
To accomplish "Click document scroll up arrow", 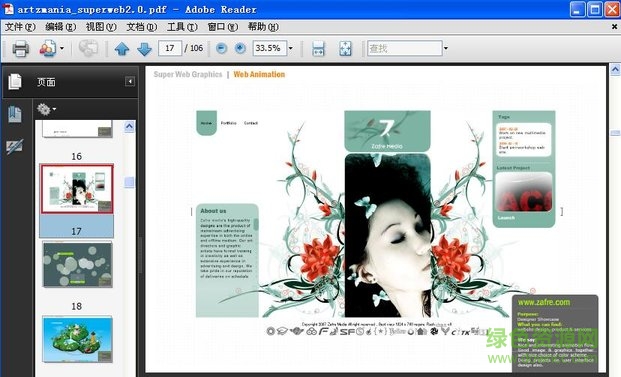I will click(x=615, y=70).
